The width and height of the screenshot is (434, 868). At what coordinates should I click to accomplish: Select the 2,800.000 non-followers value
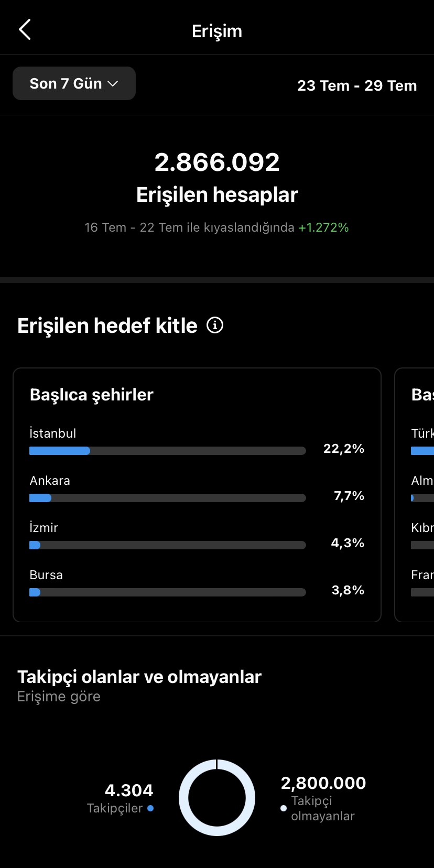323,783
